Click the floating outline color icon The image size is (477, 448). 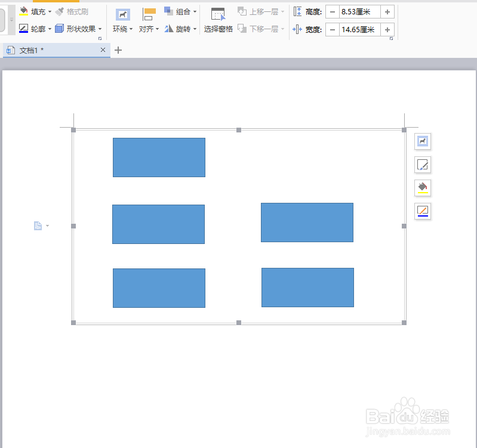click(423, 211)
